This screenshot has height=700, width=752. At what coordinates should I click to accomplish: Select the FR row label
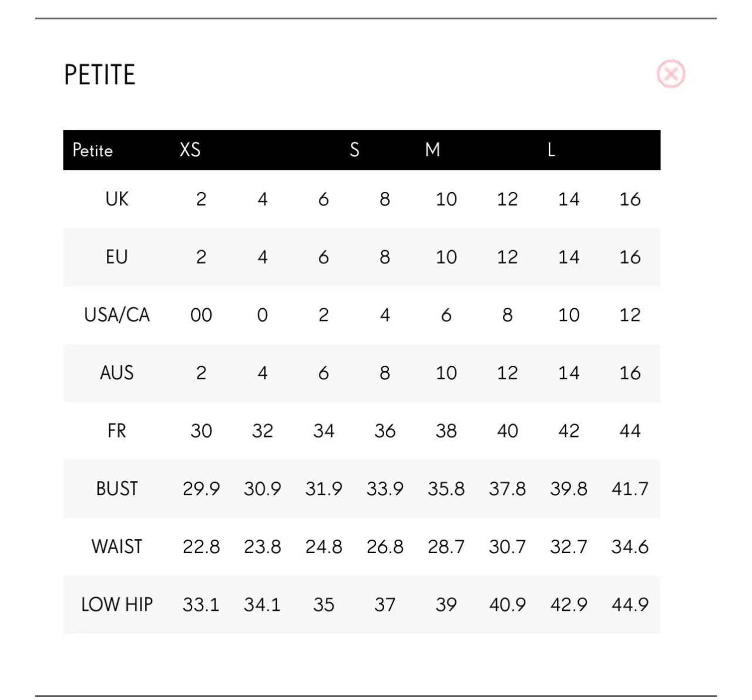point(116,430)
